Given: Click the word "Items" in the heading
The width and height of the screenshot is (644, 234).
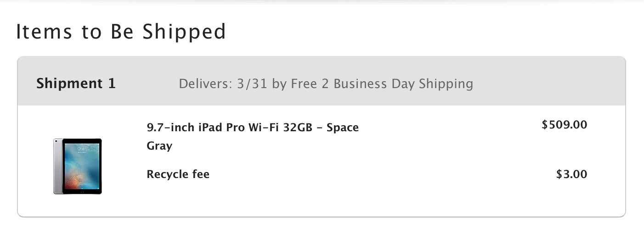Looking at the screenshot, I should point(44,32).
